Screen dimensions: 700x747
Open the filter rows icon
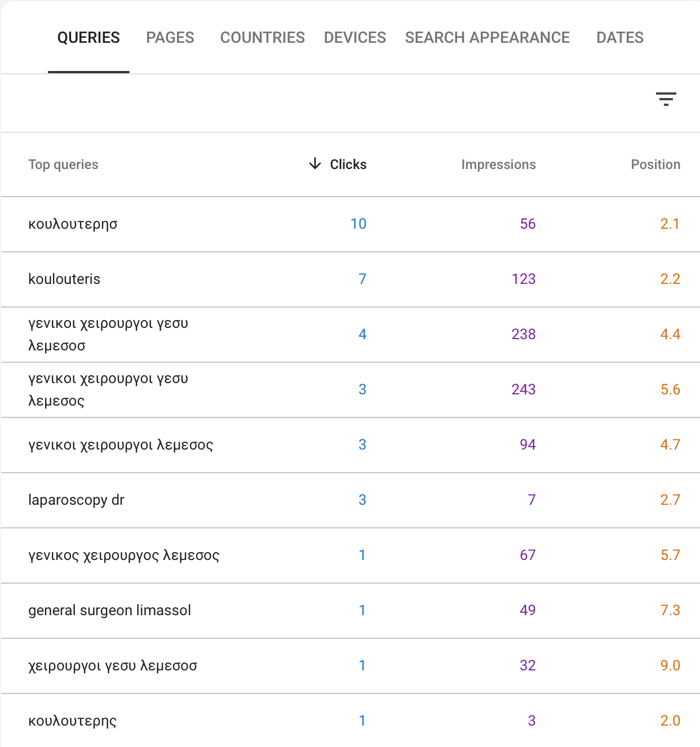[666, 99]
